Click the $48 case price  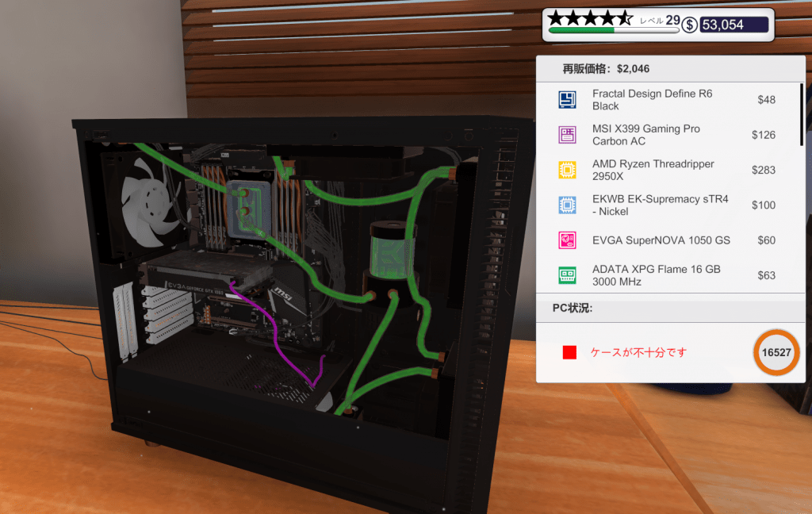click(767, 99)
